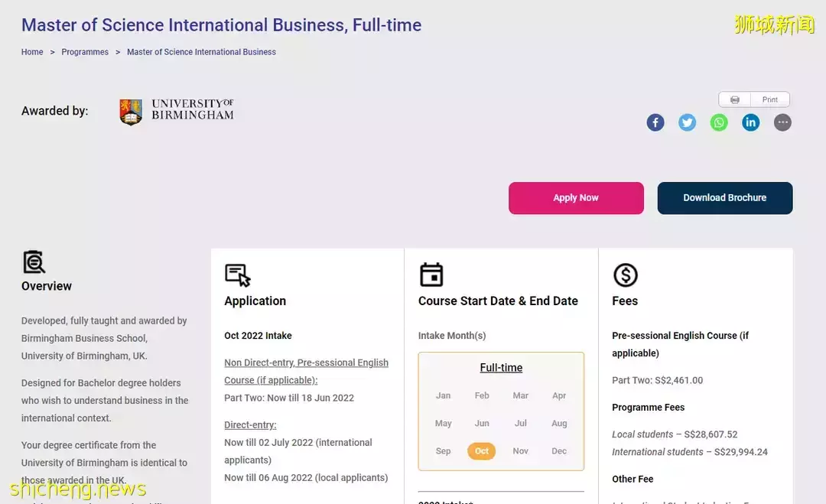Share page via Twitter icon
The image size is (826, 504).
coord(688,122)
